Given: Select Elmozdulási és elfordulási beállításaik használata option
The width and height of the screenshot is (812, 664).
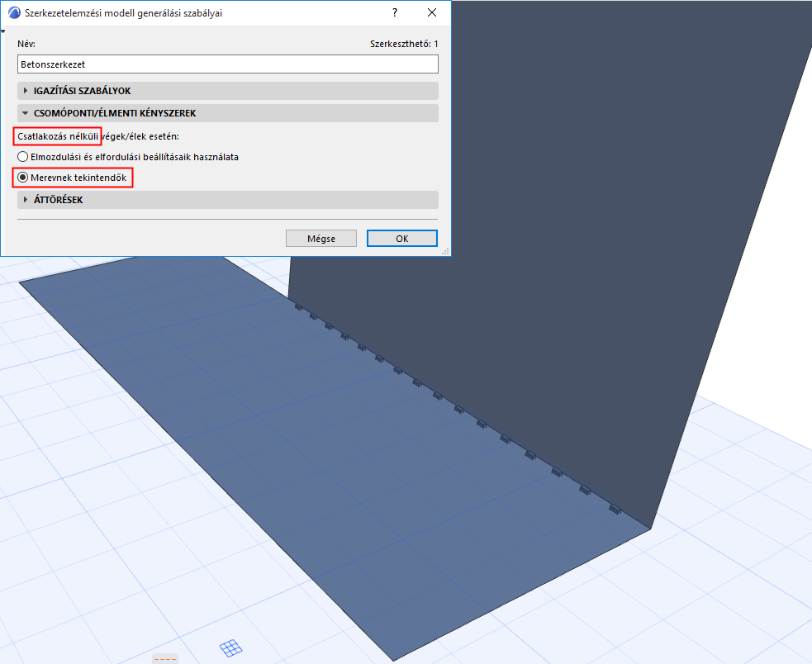Looking at the screenshot, I should 128,156.
